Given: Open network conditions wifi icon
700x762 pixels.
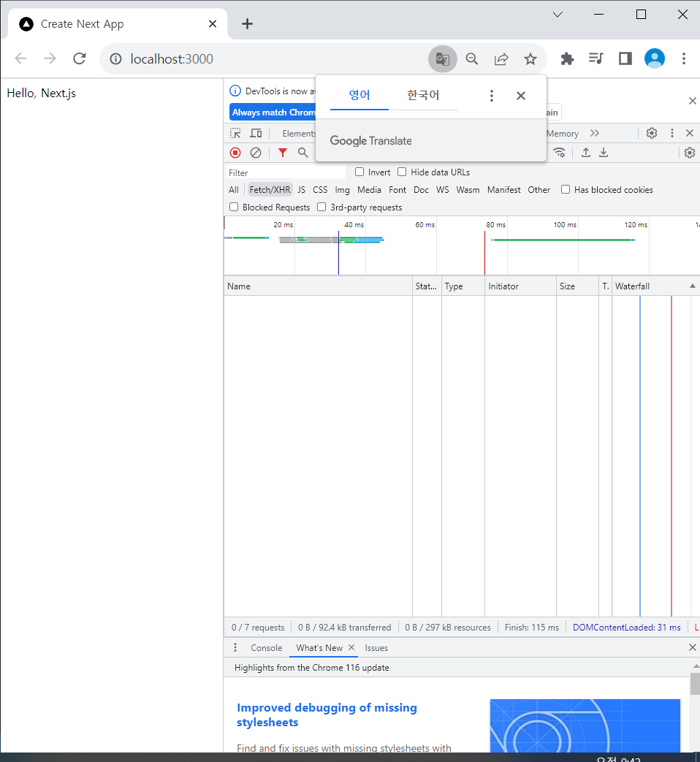Looking at the screenshot, I should click(x=560, y=153).
